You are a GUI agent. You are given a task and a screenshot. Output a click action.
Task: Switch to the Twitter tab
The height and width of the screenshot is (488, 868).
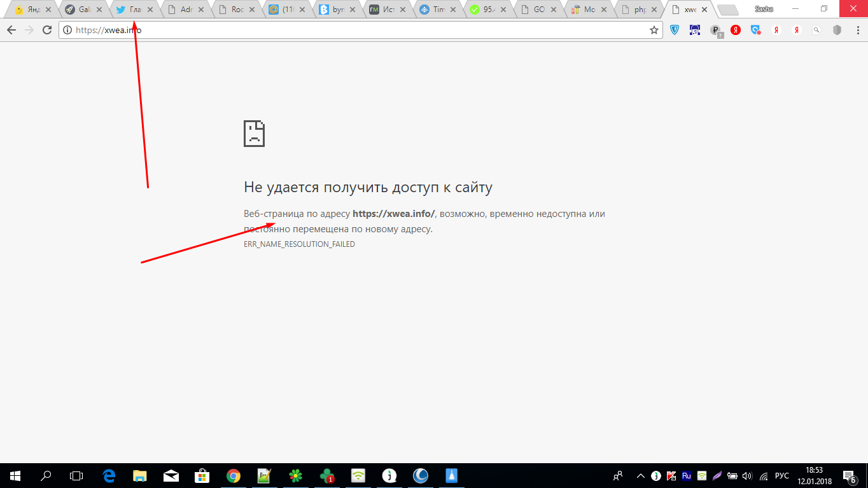coord(134,10)
